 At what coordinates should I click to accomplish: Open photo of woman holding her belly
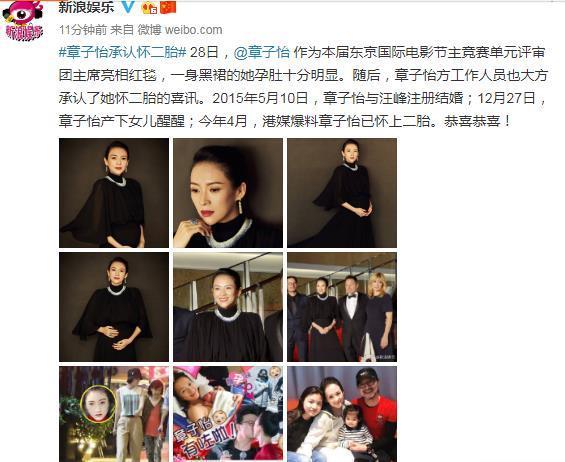click(114, 307)
